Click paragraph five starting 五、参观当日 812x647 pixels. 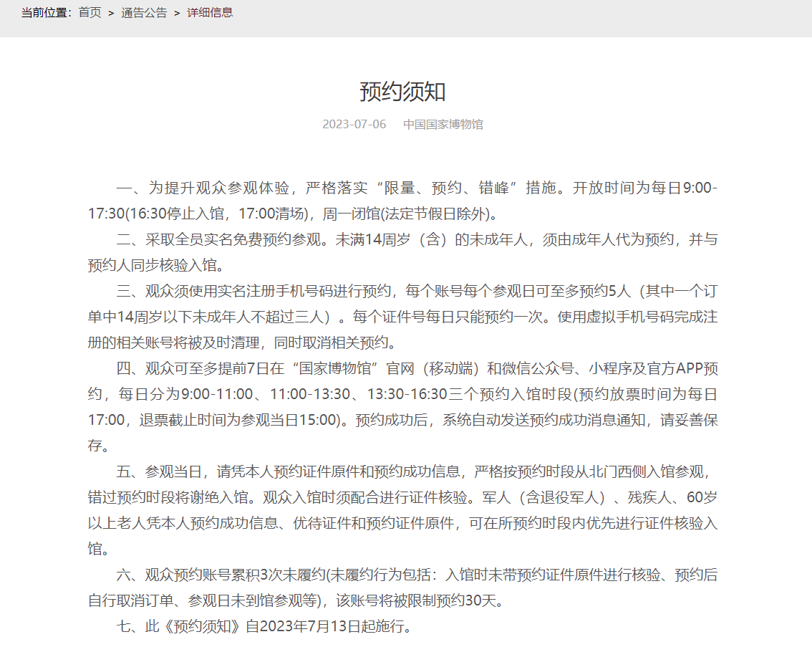click(x=403, y=510)
